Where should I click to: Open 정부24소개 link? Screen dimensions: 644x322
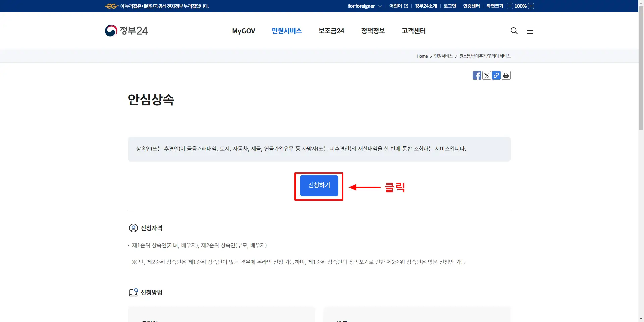point(426,6)
